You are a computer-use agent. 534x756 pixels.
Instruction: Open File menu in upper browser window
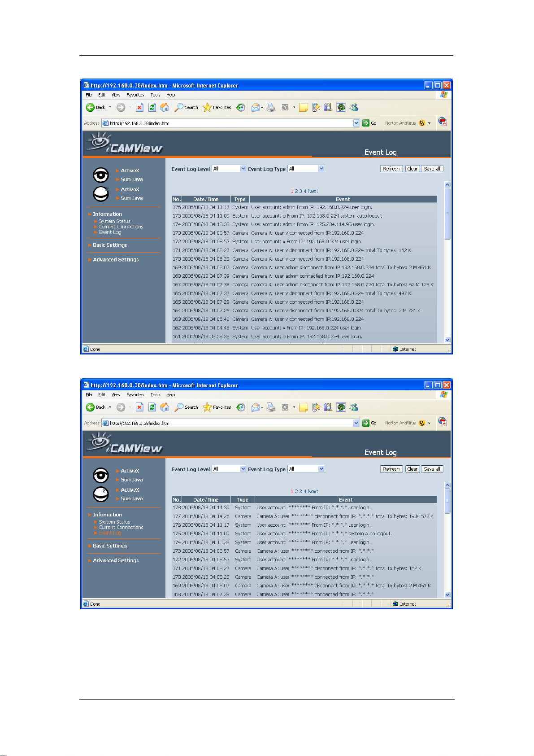tap(89, 95)
